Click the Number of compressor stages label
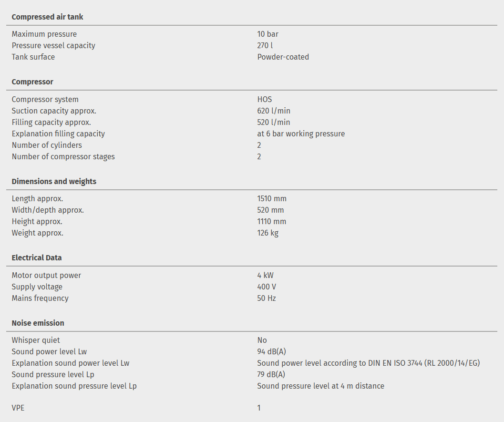 coord(63,156)
